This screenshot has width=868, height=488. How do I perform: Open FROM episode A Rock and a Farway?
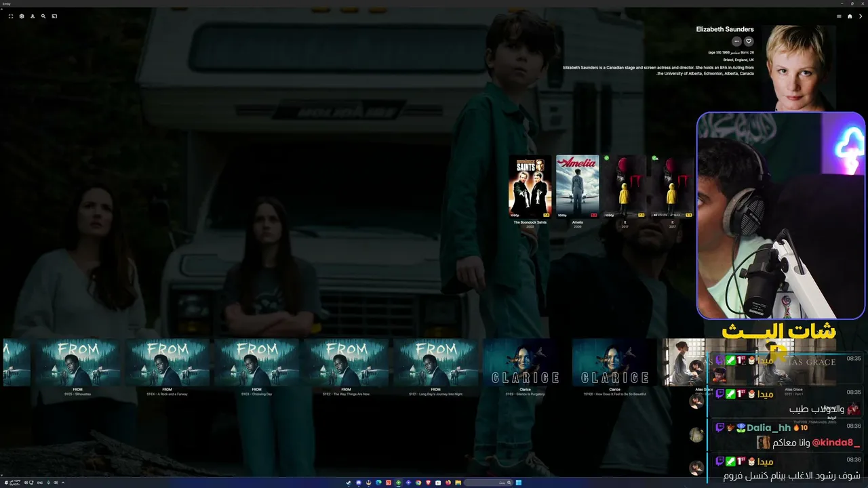(x=167, y=363)
